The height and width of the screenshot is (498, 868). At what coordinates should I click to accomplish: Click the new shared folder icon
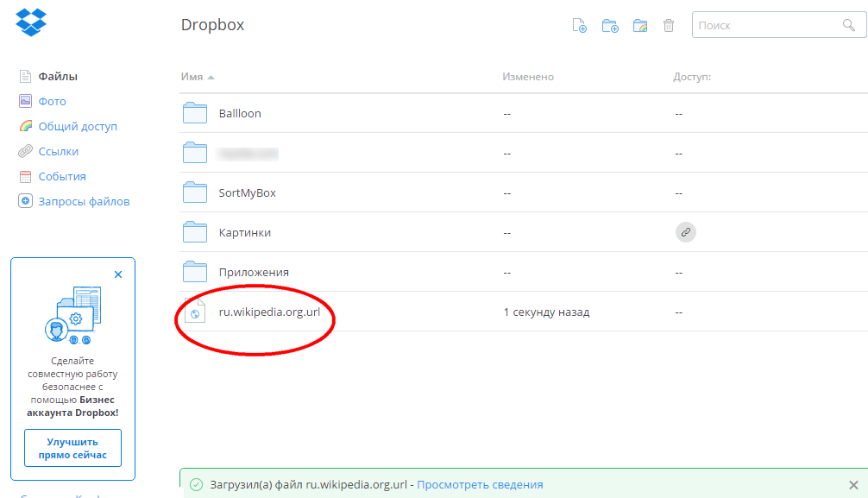point(640,26)
